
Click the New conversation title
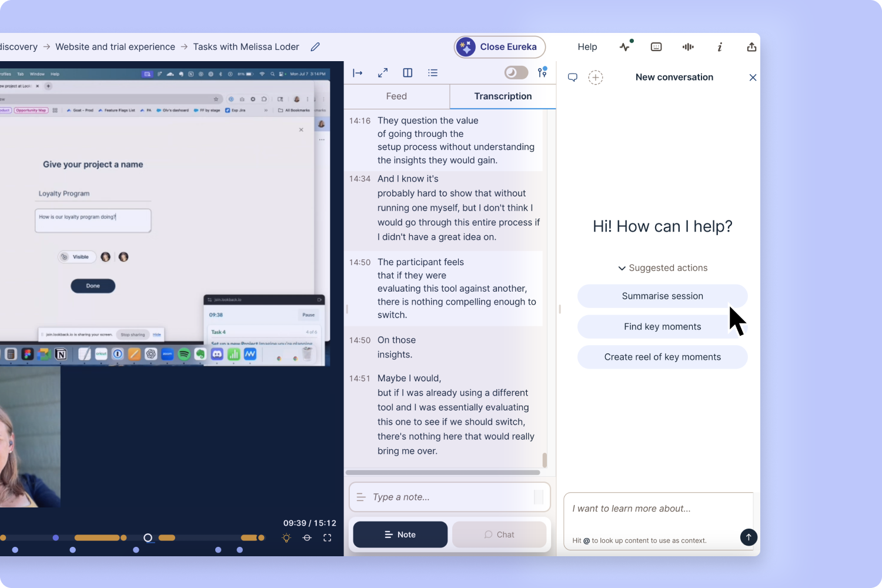coord(674,77)
